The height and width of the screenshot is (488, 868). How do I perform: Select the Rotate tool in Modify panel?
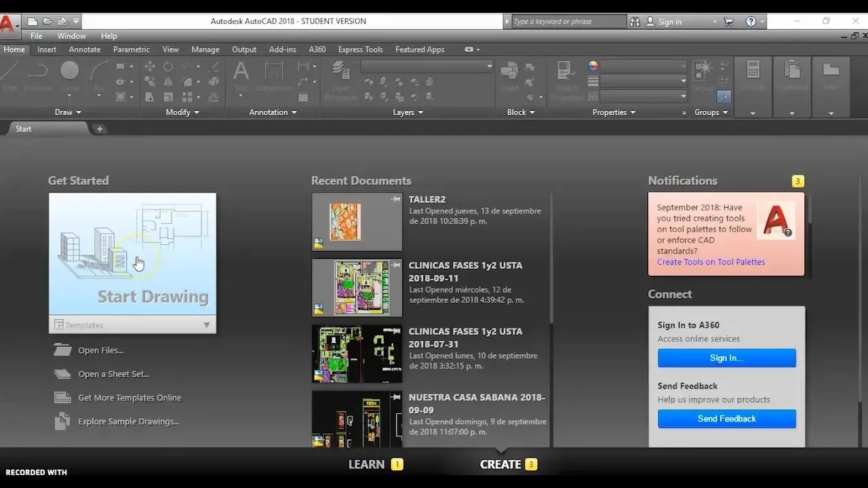point(168,66)
